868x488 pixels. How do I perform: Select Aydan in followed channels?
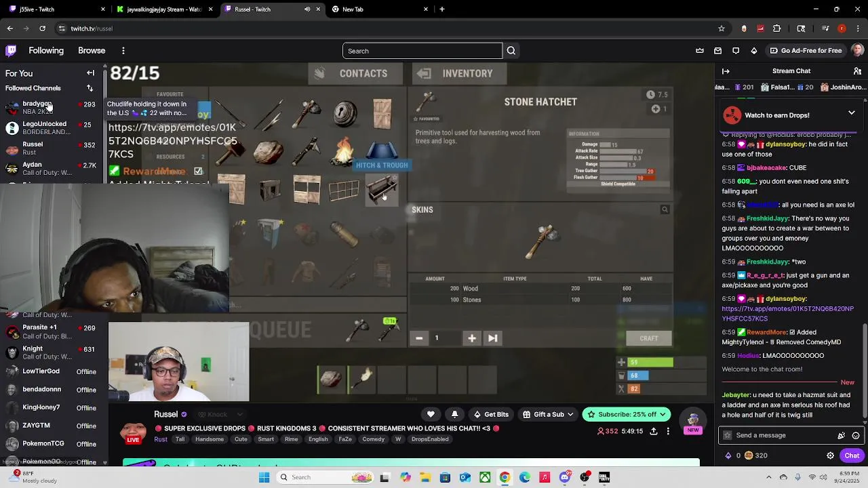pos(51,168)
